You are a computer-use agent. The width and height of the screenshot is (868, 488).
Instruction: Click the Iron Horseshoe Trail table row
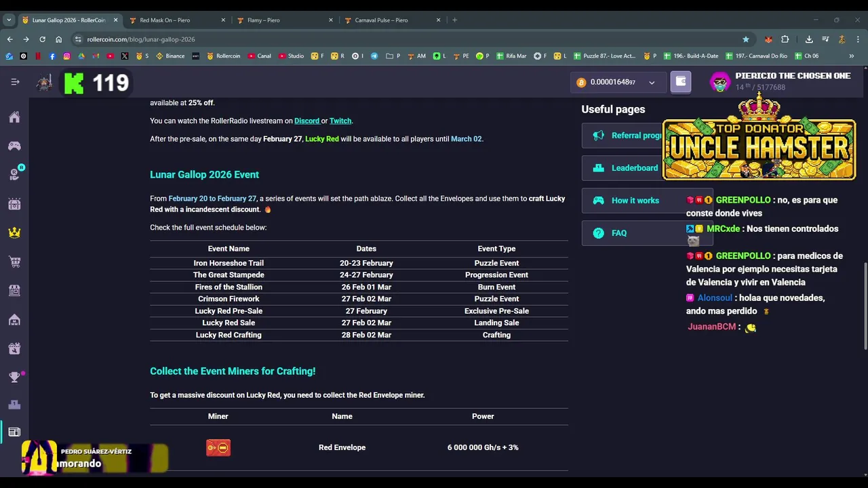point(359,263)
